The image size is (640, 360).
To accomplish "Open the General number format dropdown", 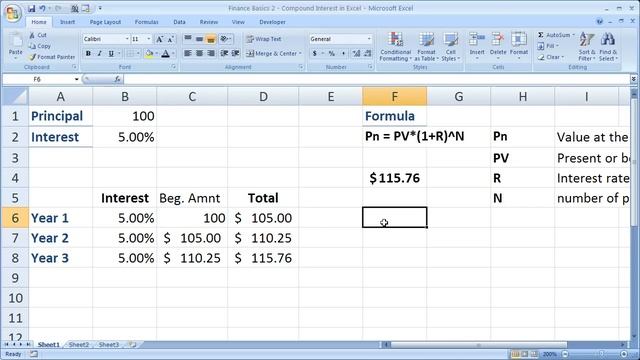I will [x=369, y=39].
